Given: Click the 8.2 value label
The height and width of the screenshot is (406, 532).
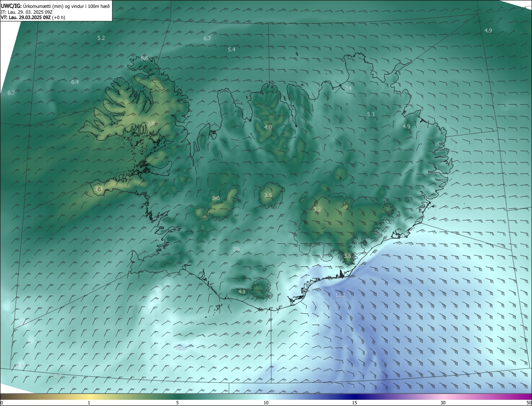Looking at the screenshot, I should 58,376.
